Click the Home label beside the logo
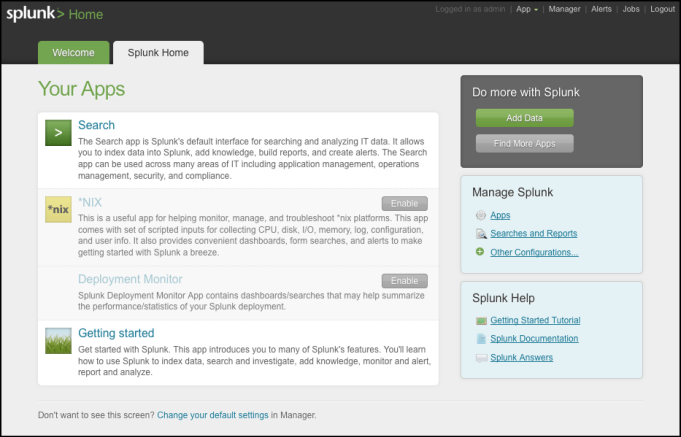This screenshot has width=681, height=437. pyautogui.click(x=86, y=14)
